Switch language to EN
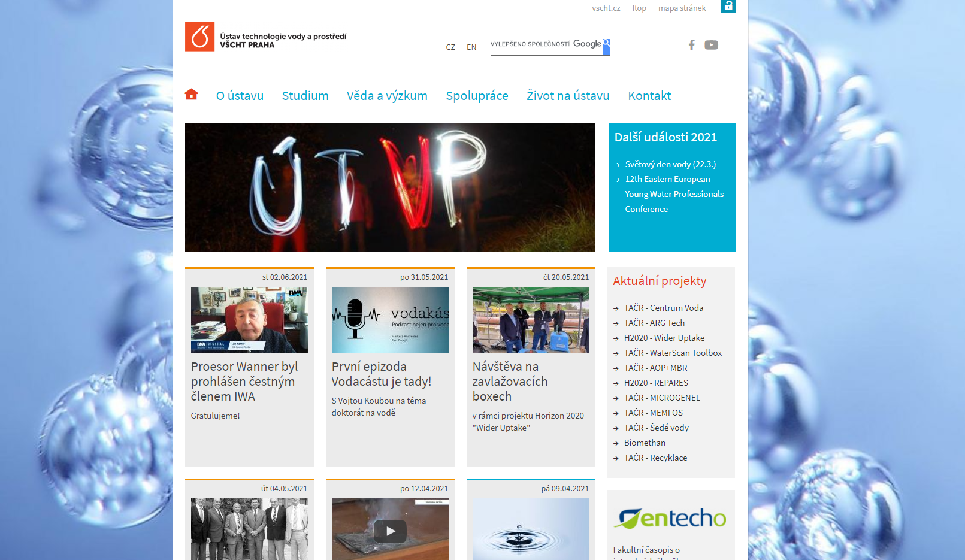This screenshot has width=965, height=560. 471,47
